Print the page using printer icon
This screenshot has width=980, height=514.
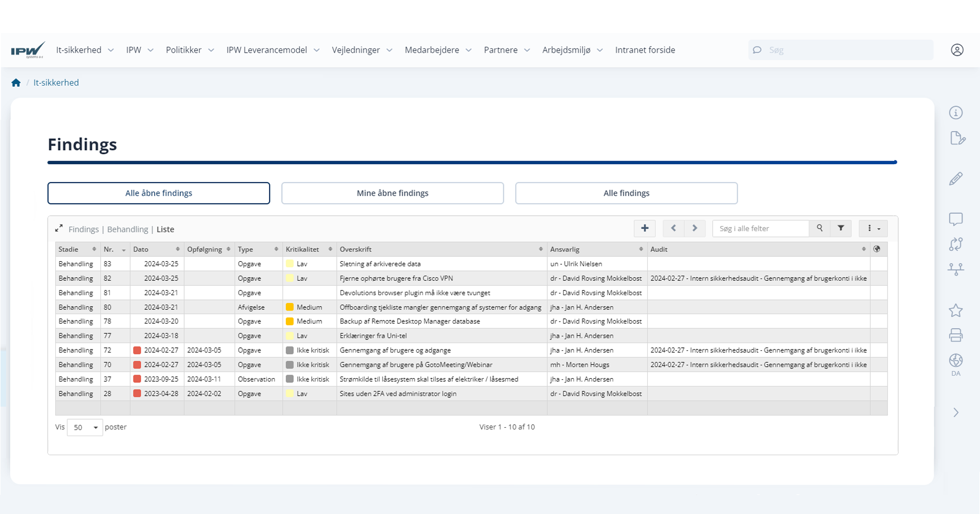coord(956,335)
